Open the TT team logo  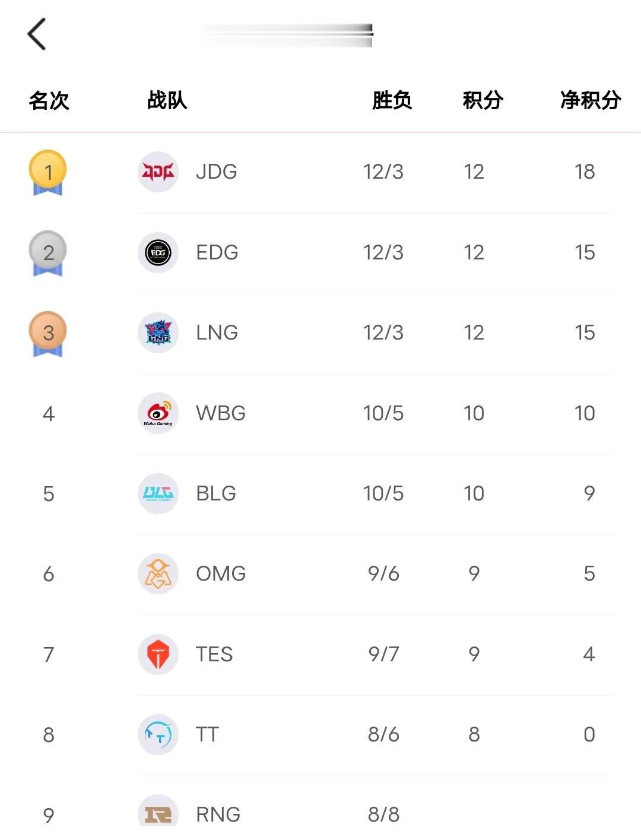click(x=158, y=734)
